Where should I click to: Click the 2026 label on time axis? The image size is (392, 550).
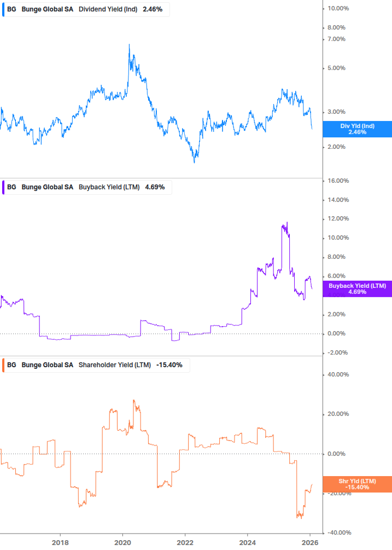[x=310, y=543]
